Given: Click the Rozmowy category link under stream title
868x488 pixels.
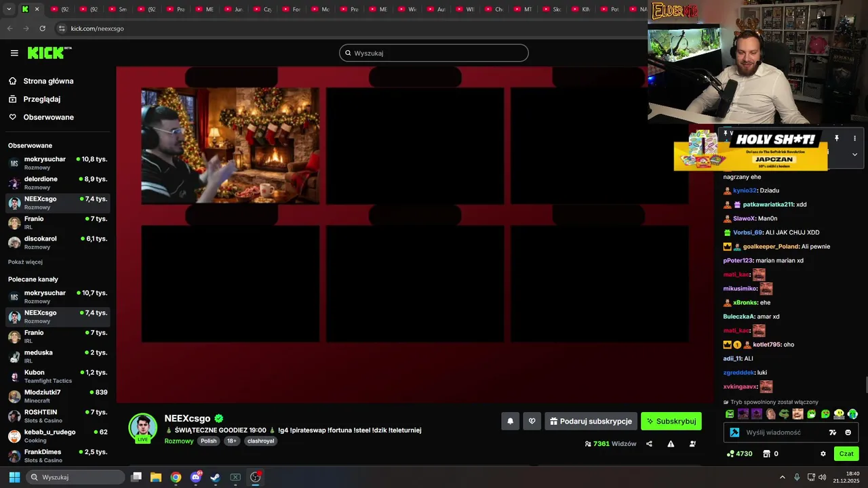Looking at the screenshot, I should [x=179, y=441].
